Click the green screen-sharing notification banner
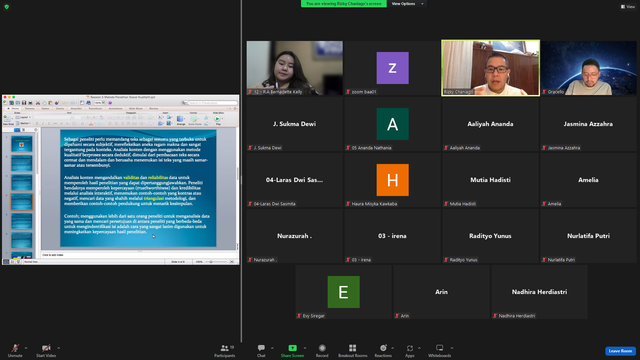 pos(344,4)
